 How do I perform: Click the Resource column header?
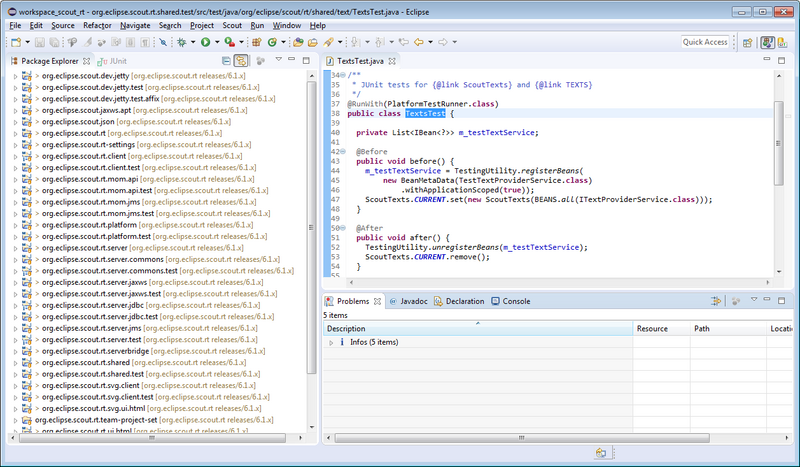tap(661, 329)
